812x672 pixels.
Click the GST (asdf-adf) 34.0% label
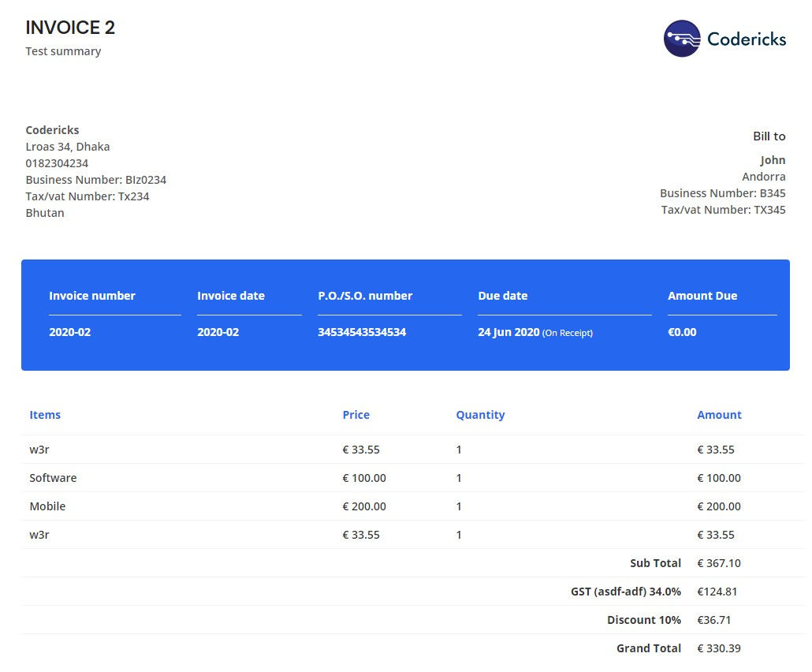click(625, 592)
